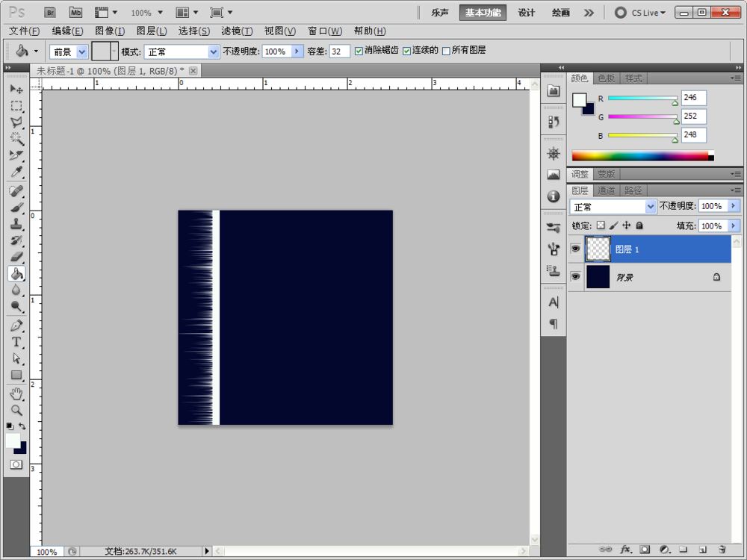Select the History Brush tool
This screenshot has height=560, width=747.
tap(16, 240)
